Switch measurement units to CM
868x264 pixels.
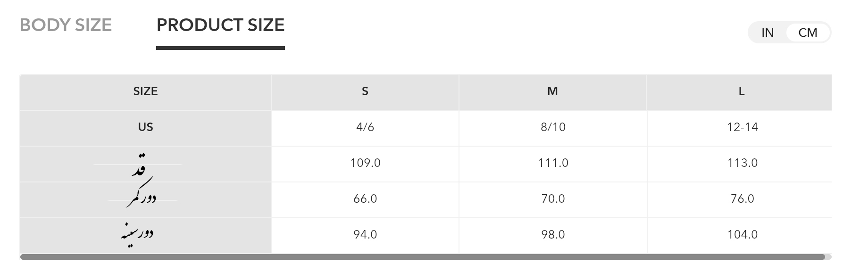tap(808, 33)
